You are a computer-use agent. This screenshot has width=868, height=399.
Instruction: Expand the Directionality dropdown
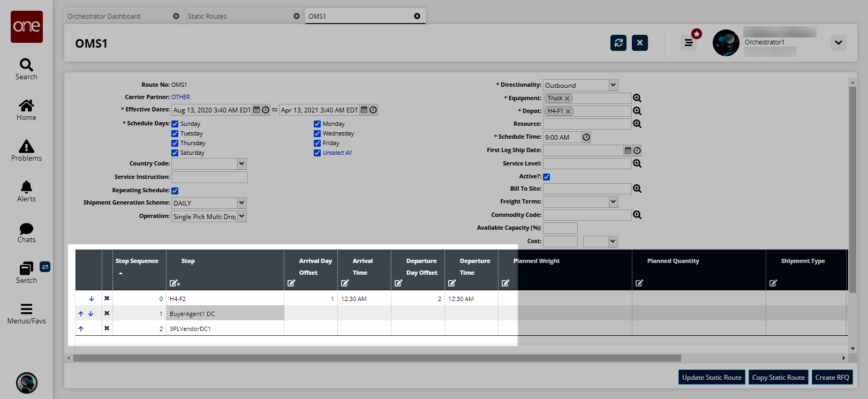click(613, 85)
